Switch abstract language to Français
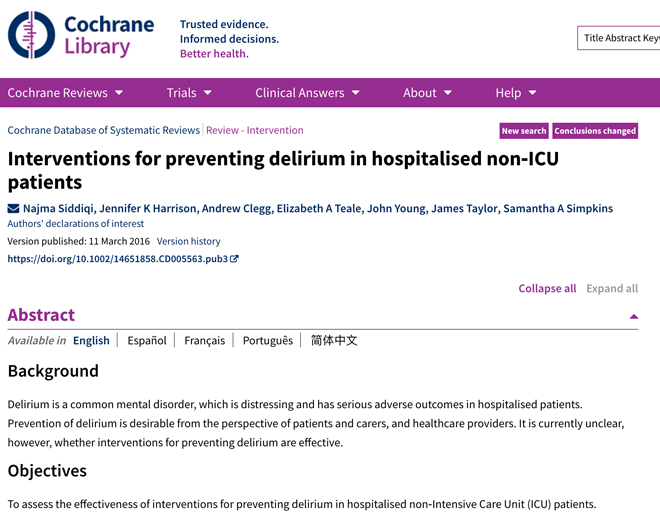The image size is (660, 521). pos(205,340)
